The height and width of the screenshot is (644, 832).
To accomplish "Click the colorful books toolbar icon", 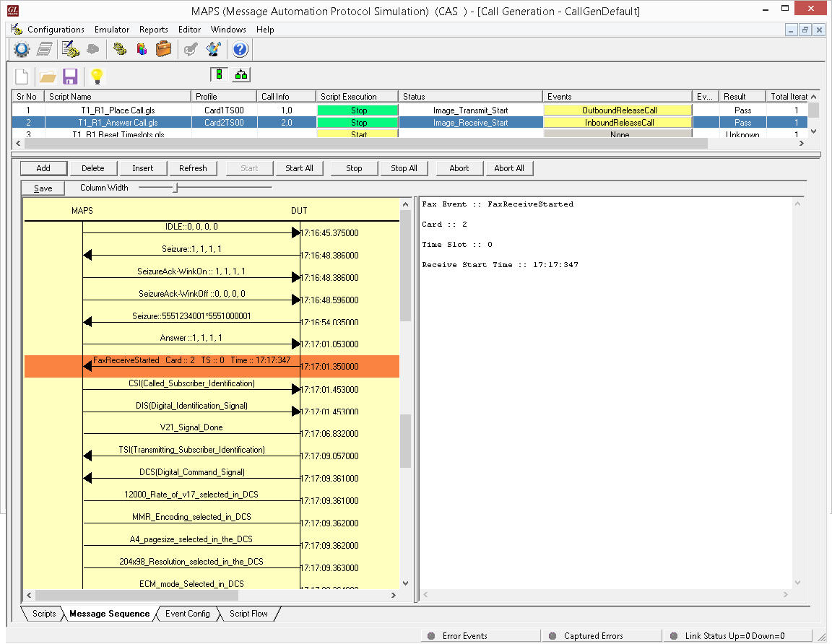I will [x=142, y=49].
